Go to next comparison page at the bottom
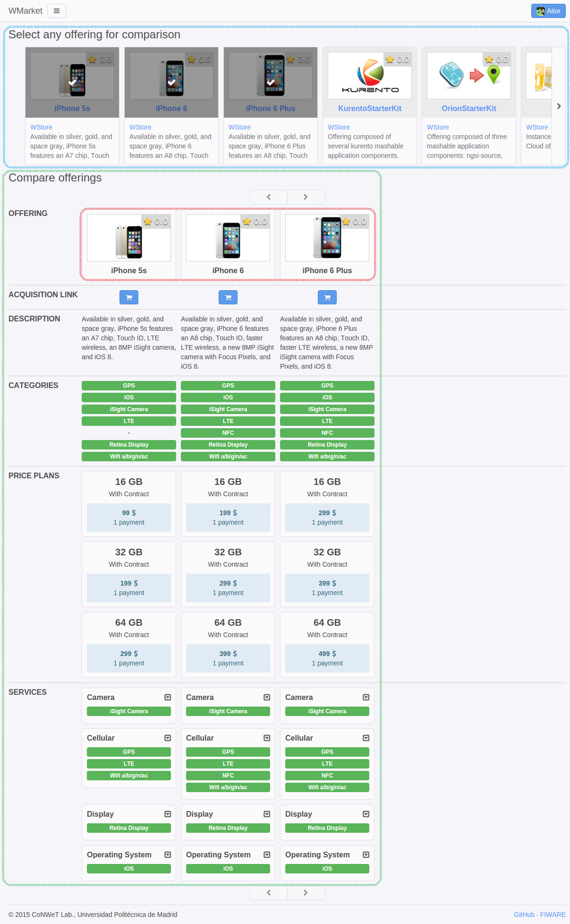 tap(306, 893)
